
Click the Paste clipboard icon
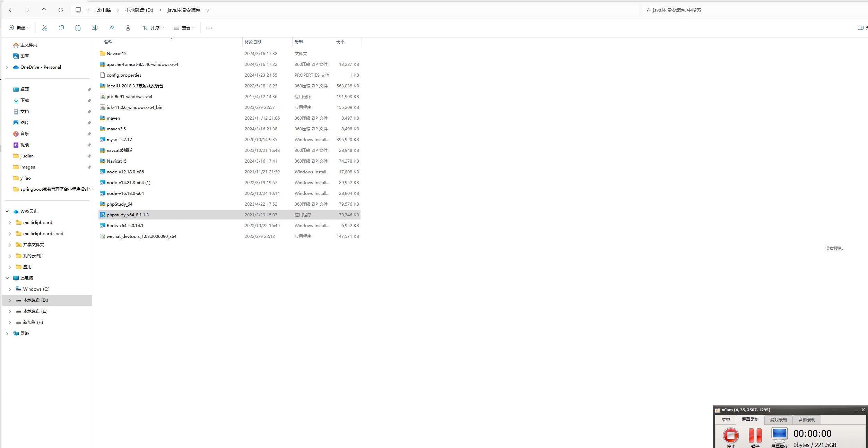[78, 28]
